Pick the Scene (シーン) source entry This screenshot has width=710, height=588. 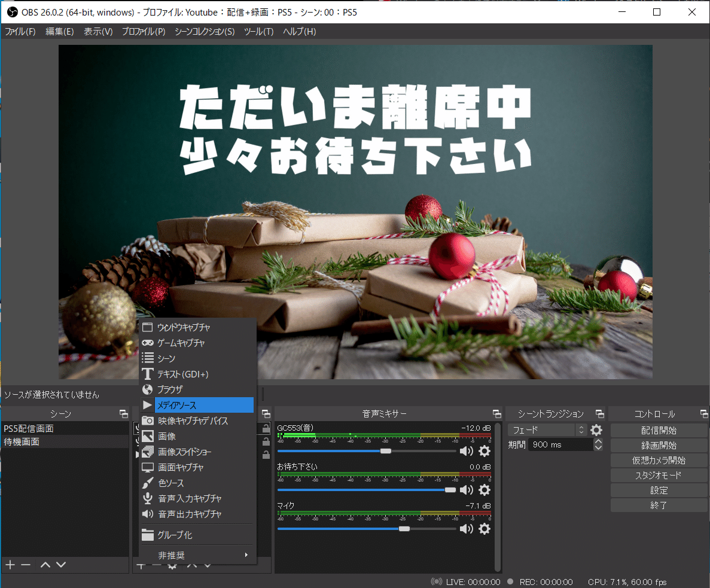197,358
